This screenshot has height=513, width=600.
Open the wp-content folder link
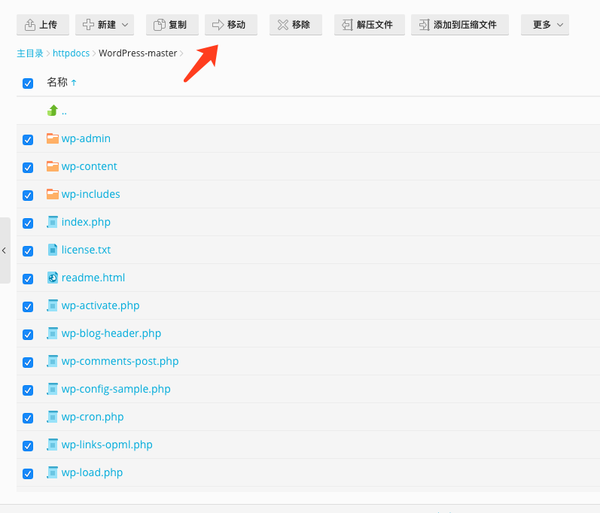[89, 166]
